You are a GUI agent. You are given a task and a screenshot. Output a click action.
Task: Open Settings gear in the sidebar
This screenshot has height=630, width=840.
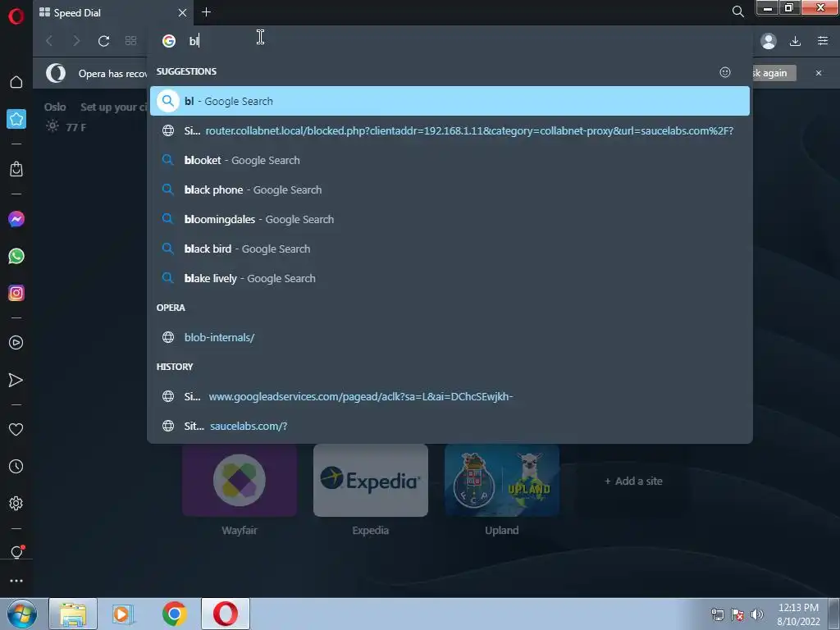click(16, 504)
